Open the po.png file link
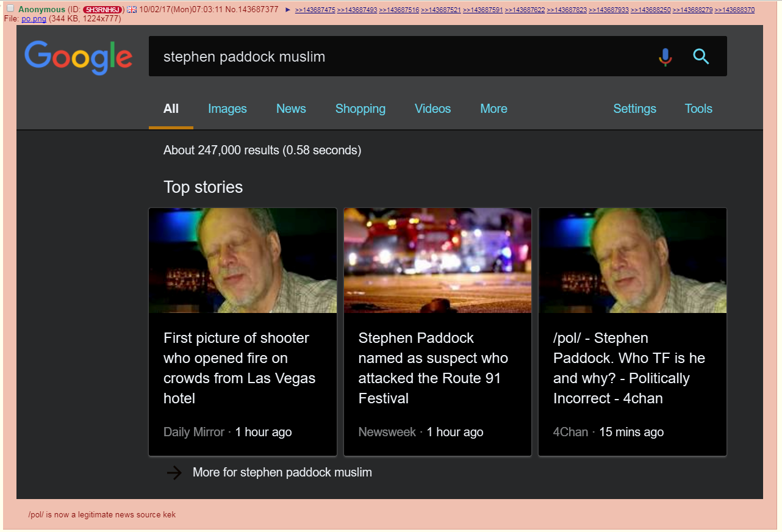 point(34,19)
